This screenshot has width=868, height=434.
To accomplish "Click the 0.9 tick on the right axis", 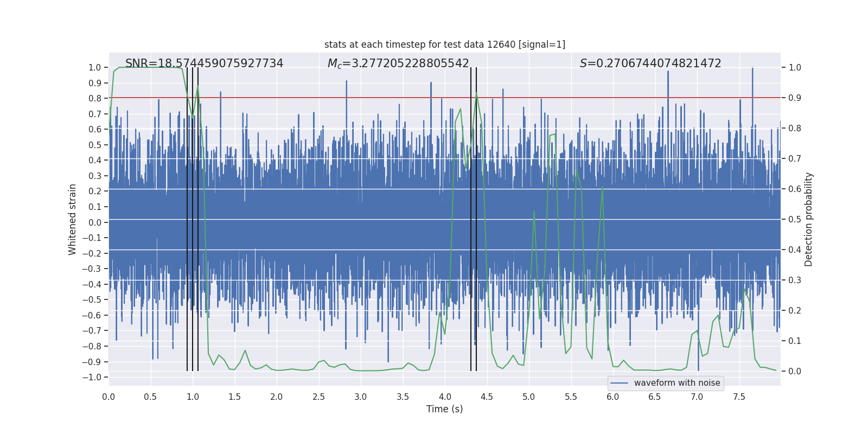I will coord(795,98).
